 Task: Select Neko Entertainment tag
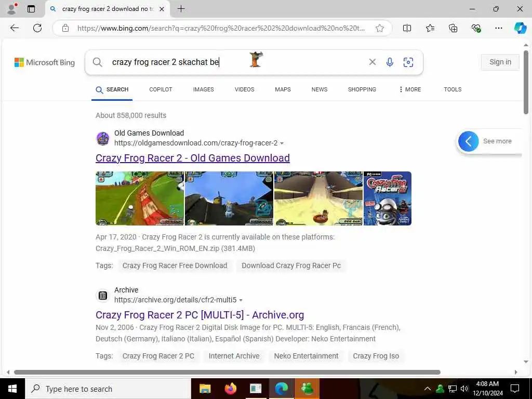pyautogui.click(x=306, y=356)
